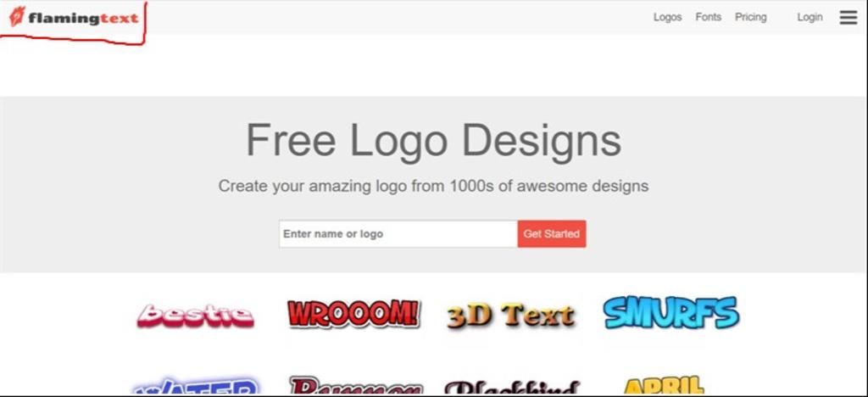Image resolution: width=868 pixels, height=397 pixels.
Task: Click the flamingtext flame logo icon
Action: click(x=17, y=17)
